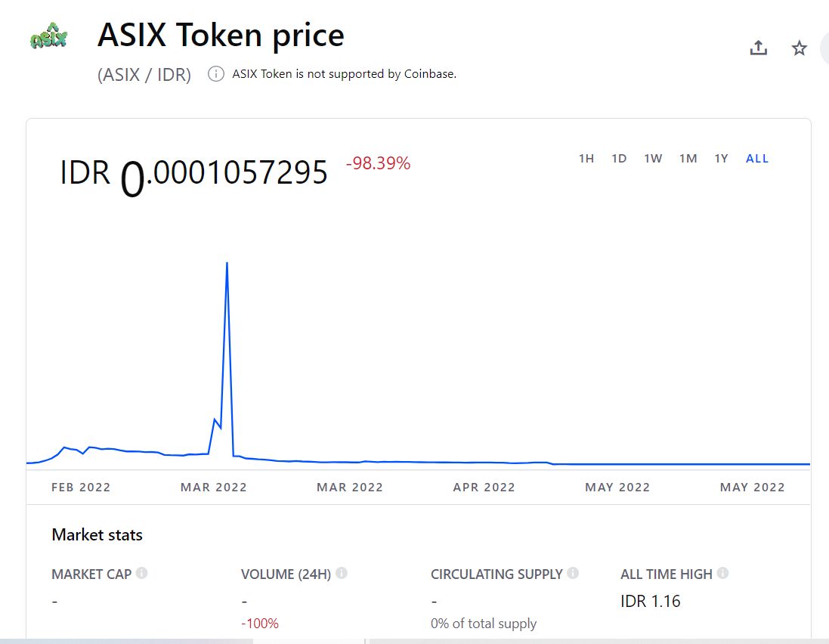Viewport: 829px width, 644px height.
Task: Show the 1W price chart
Action: tap(653, 159)
